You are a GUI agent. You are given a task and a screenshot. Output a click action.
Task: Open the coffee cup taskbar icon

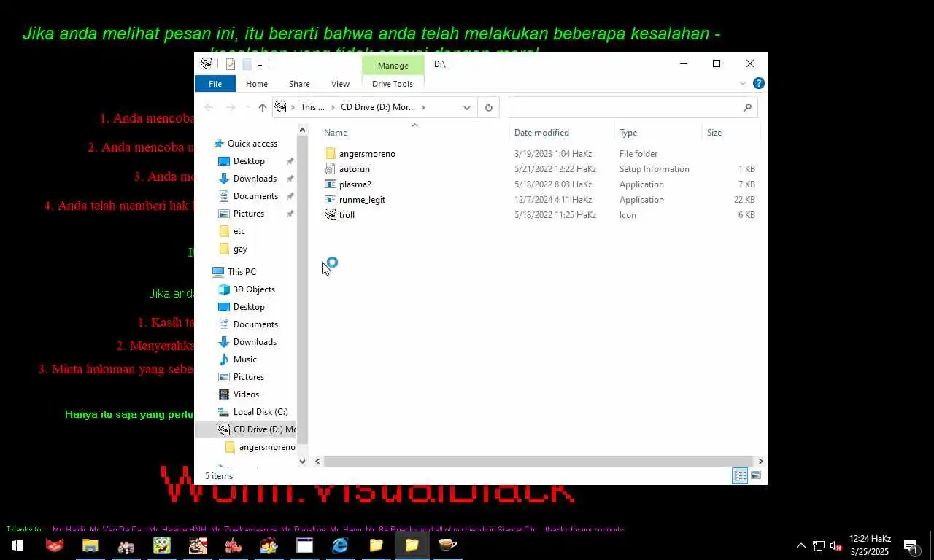[x=447, y=545]
